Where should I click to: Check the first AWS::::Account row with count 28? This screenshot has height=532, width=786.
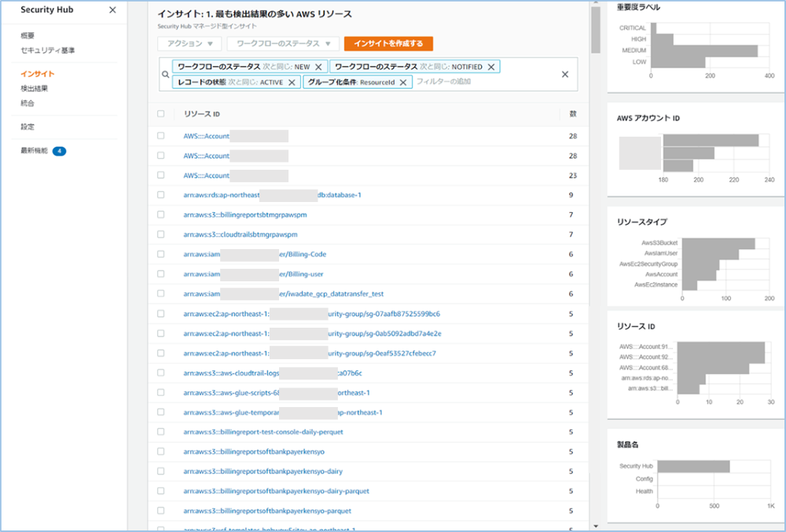161,136
